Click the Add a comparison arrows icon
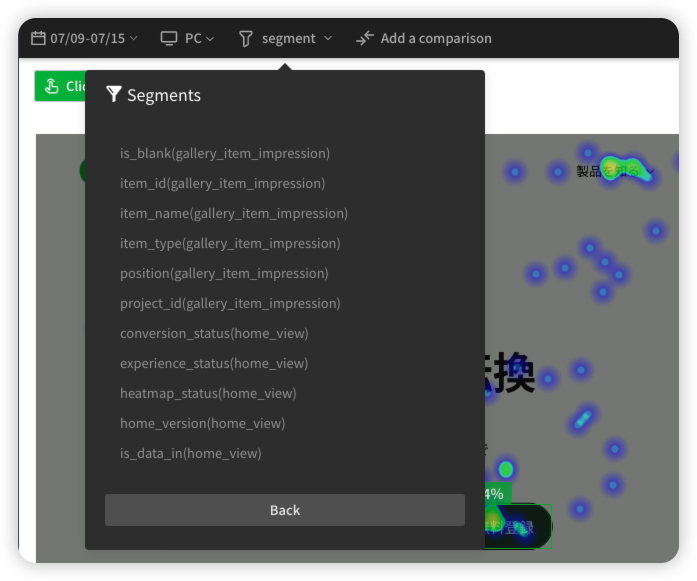This screenshot has width=697, height=581. pos(365,39)
